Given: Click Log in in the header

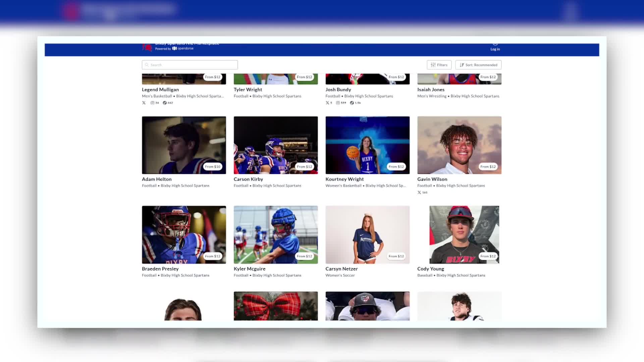Looking at the screenshot, I should pyautogui.click(x=495, y=49).
